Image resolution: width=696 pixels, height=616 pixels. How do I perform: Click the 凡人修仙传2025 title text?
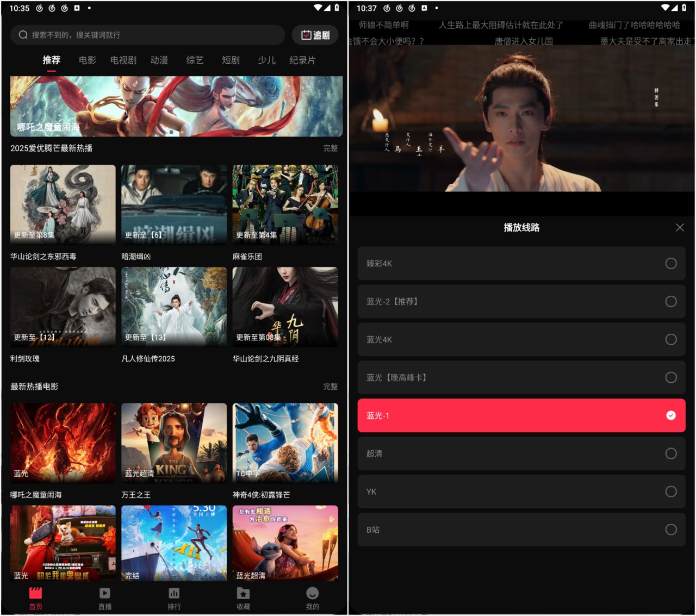(148, 359)
